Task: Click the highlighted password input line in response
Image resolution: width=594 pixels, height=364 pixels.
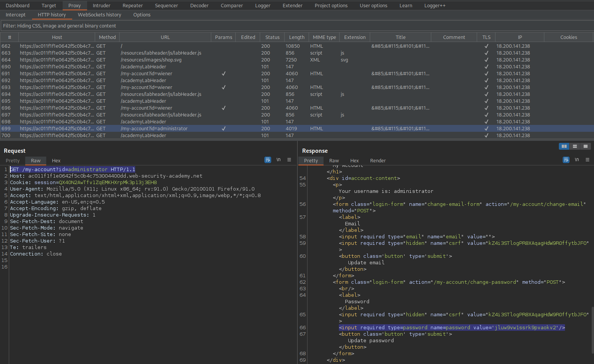Action: [452, 327]
